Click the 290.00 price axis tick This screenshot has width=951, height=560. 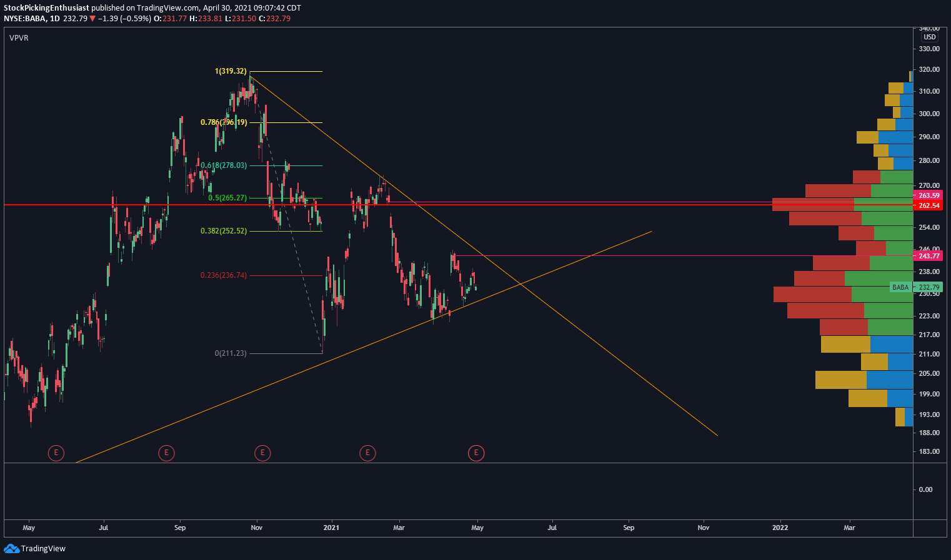pos(929,137)
